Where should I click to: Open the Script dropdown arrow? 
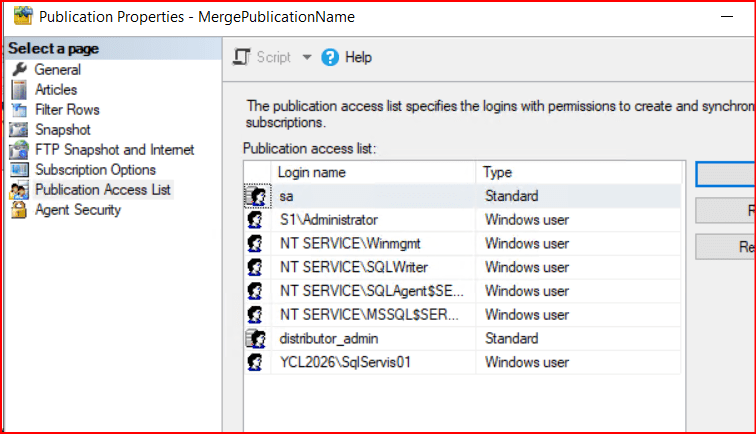pyautogui.click(x=307, y=58)
